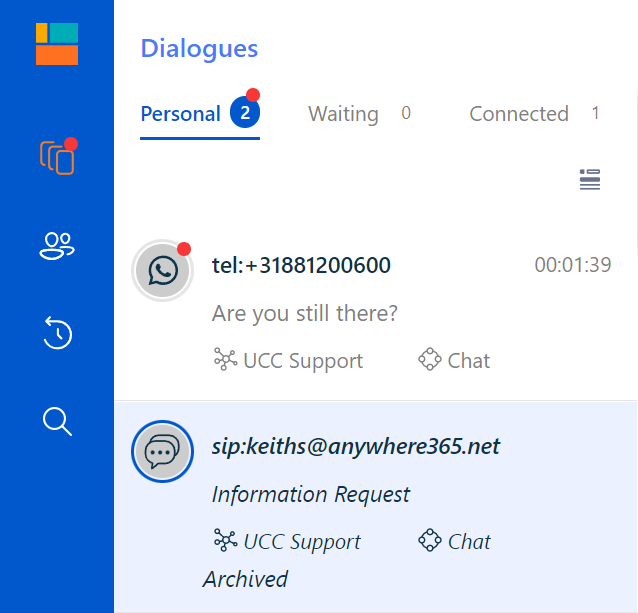Click the Personal tab badge showing 2
The width and height of the screenshot is (638, 613).
(x=245, y=112)
